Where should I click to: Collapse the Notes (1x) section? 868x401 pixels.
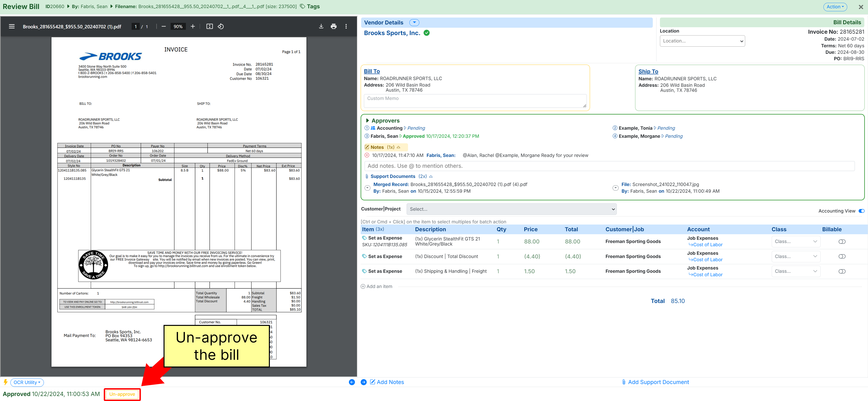[x=399, y=147]
